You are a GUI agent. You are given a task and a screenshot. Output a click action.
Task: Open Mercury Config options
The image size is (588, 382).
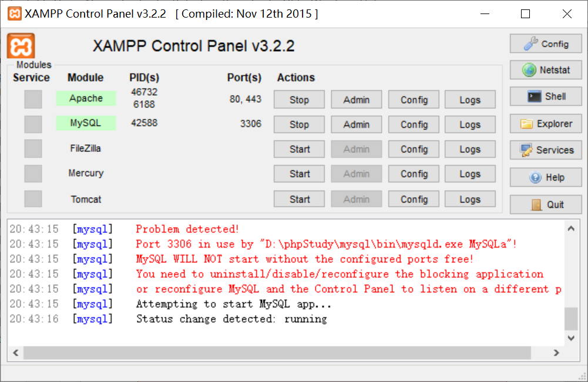414,174
